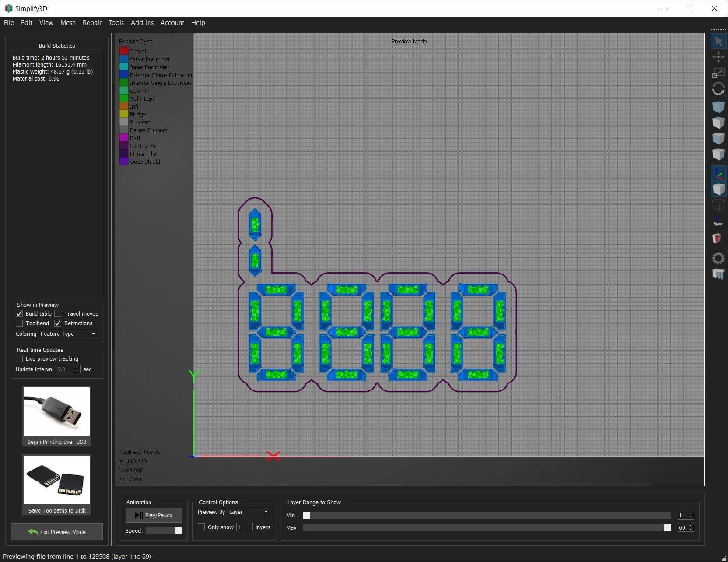This screenshot has width=728, height=562.
Task: Toggle the coordinate axes display icon
Action: pos(718,174)
